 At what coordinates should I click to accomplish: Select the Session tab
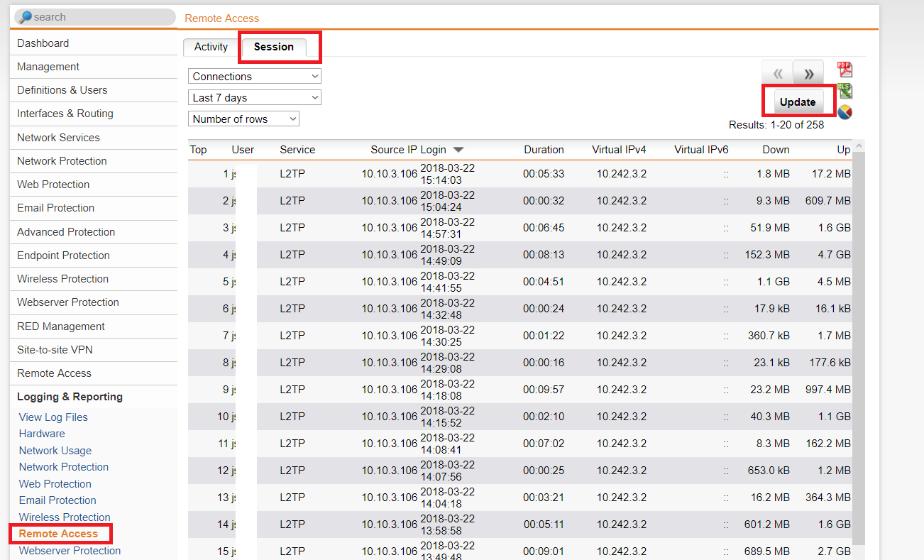[274, 47]
